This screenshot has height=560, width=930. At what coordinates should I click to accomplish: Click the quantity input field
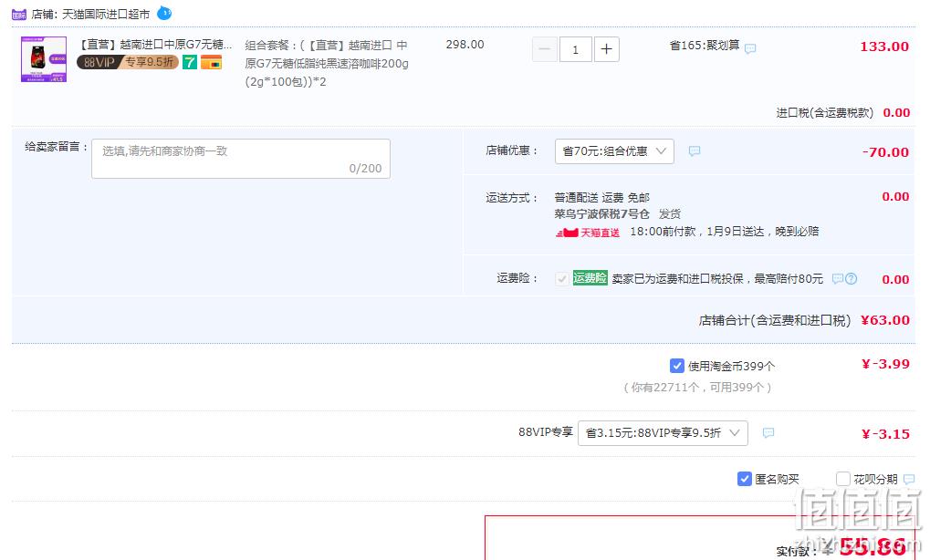[575, 49]
